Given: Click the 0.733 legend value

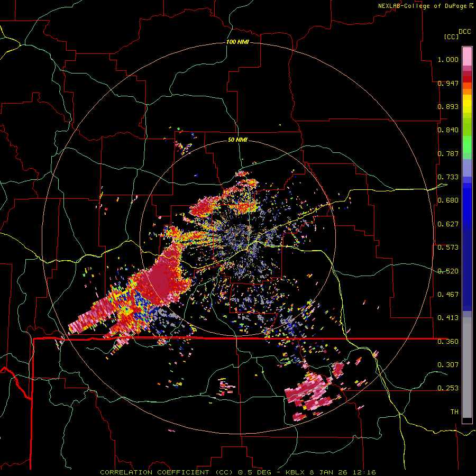Looking at the screenshot, I should [x=448, y=177].
